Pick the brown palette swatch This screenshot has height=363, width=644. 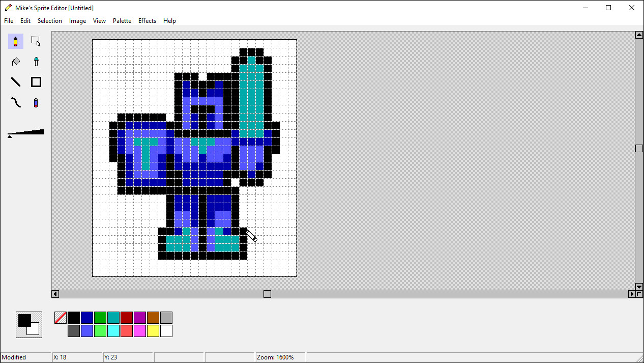[153, 318]
